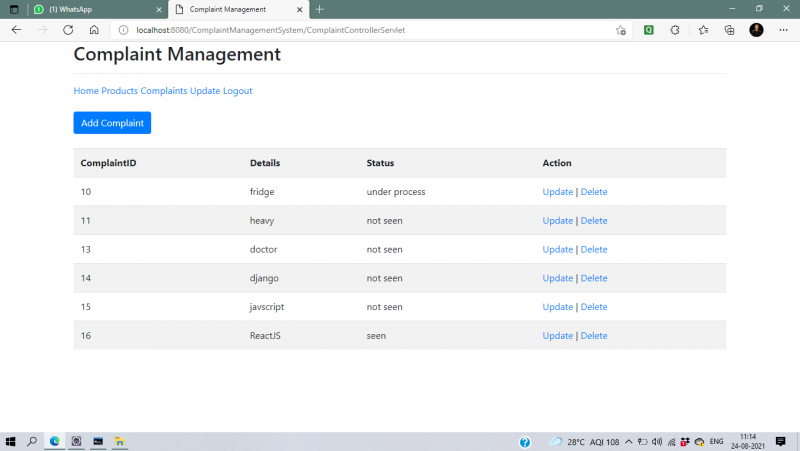Open Windows taskbar search
This screenshot has width=800, height=451.
tap(32, 441)
